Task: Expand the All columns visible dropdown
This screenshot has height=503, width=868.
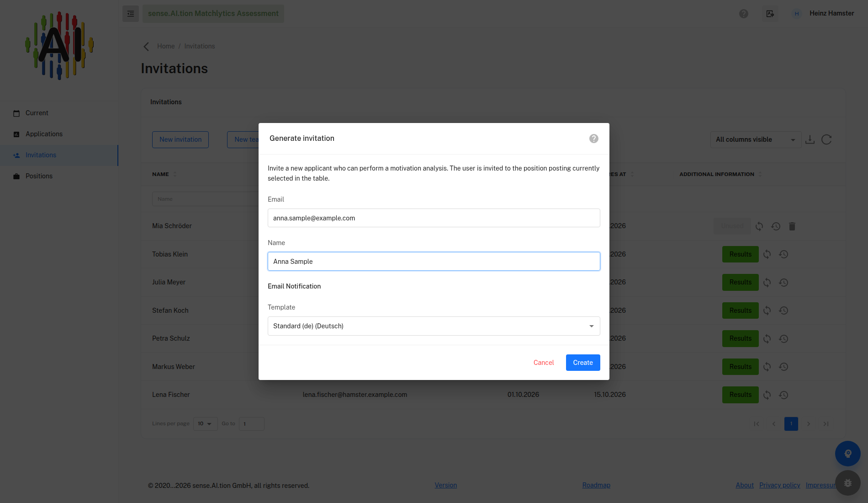Action: point(756,139)
